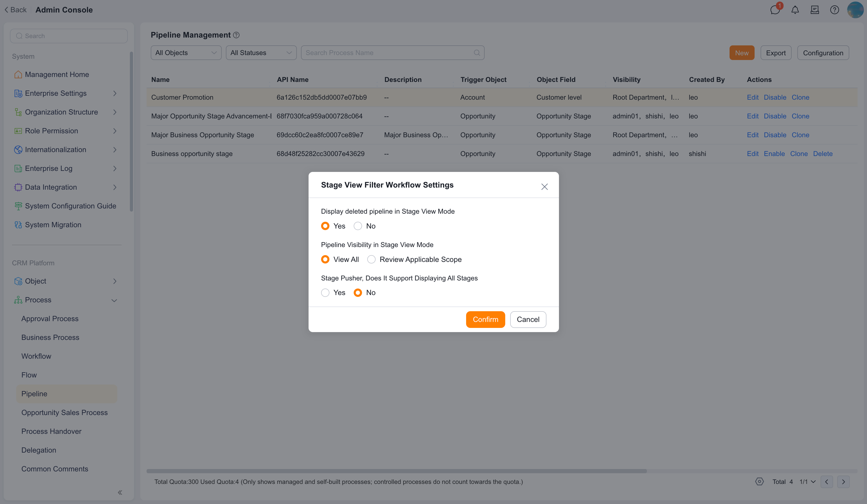This screenshot has width=867, height=504.
Task: Select Yes for Stage Pusher all stages
Action: pyautogui.click(x=325, y=292)
